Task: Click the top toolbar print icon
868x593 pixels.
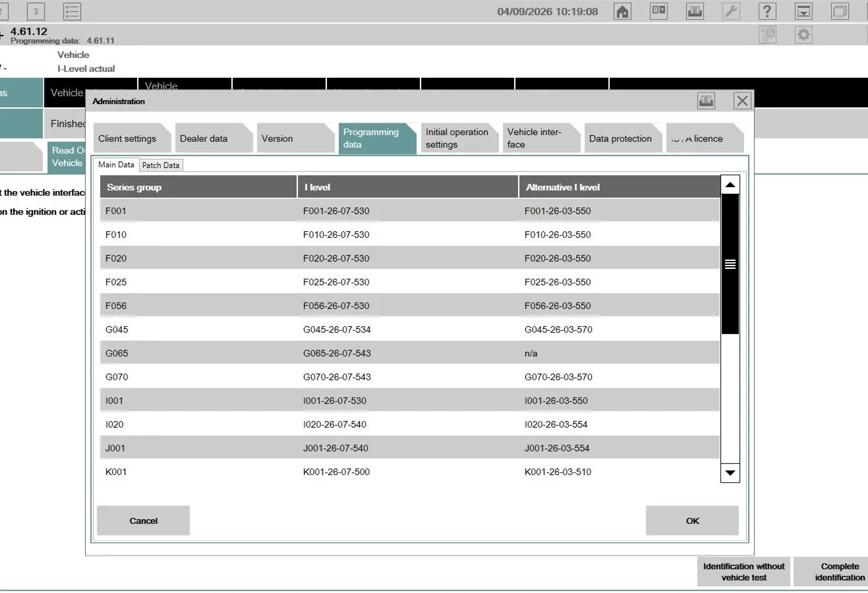Action: click(x=695, y=11)
